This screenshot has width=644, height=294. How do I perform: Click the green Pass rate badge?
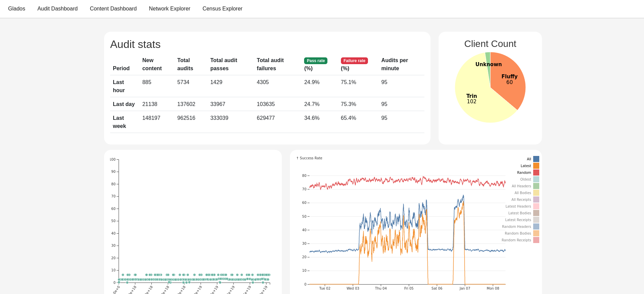(x=316, y=61)
